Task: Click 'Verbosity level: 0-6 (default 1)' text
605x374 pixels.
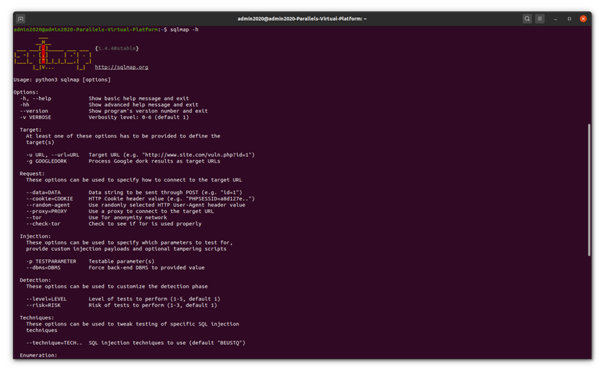Action: [x=139, y=117]
